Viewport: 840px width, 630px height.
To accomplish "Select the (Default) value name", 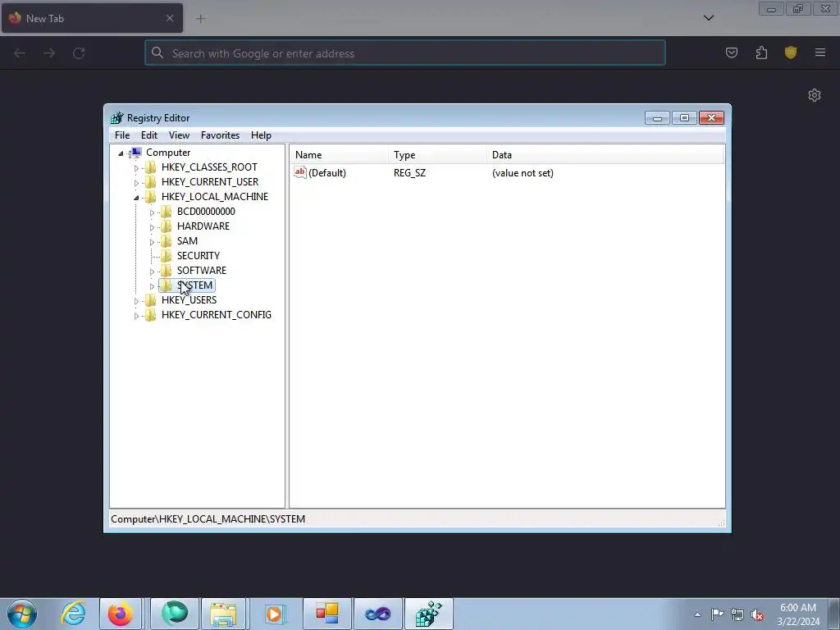I will coord(327,173).
